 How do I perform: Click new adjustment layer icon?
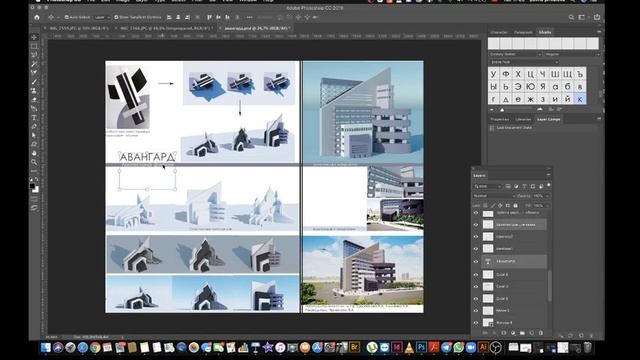(513, 333)
